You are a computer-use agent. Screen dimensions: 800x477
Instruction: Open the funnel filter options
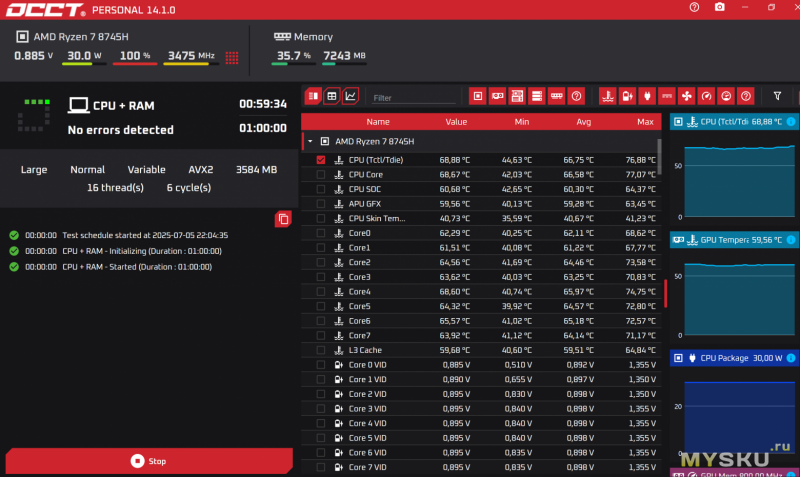[x=777, y=96]
